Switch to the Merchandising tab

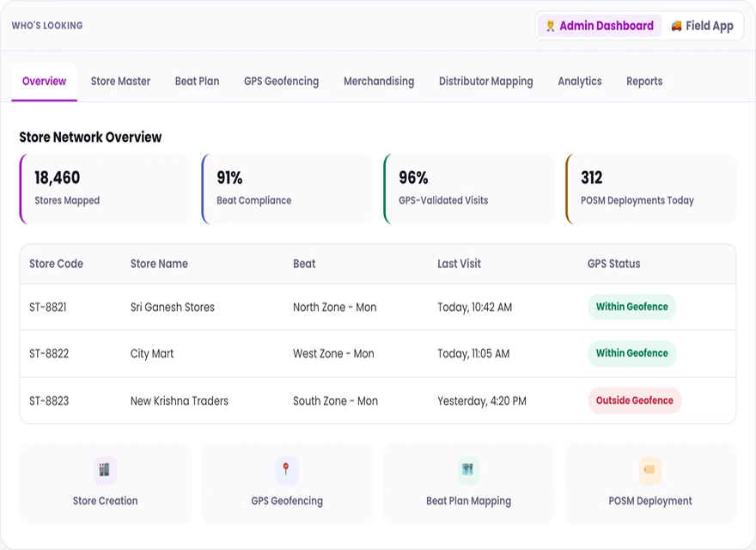(379, 82)
